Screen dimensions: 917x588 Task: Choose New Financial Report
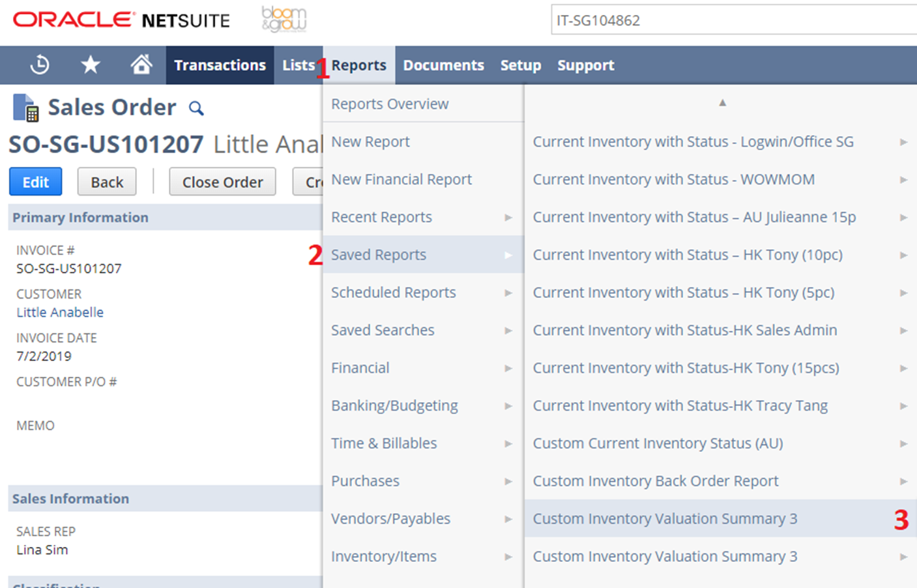pos(423,179)
